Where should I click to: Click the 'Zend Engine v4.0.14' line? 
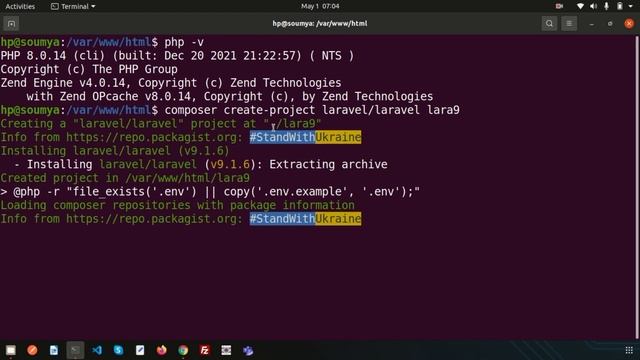[x=171, y=83]
